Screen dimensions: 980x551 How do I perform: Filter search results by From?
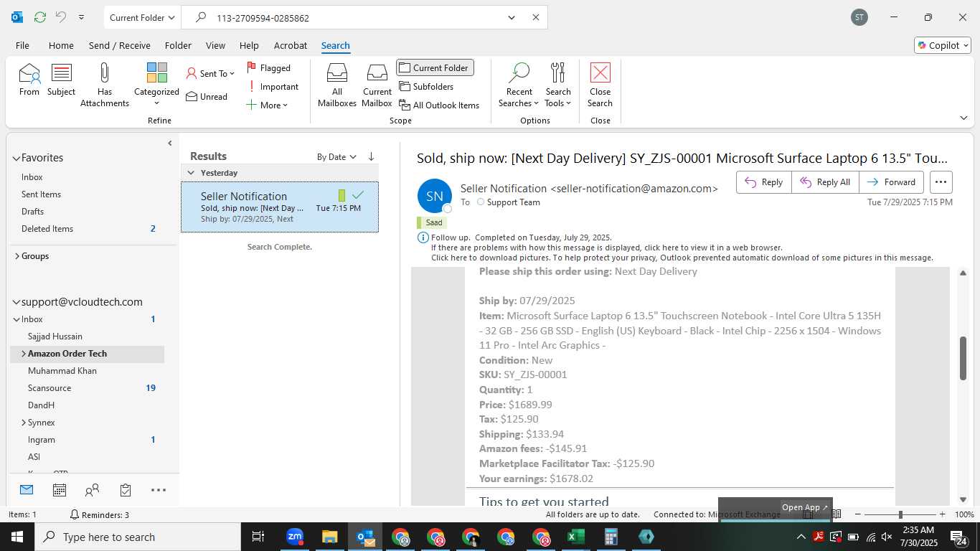pyautogui.click(x=29, y=79)
